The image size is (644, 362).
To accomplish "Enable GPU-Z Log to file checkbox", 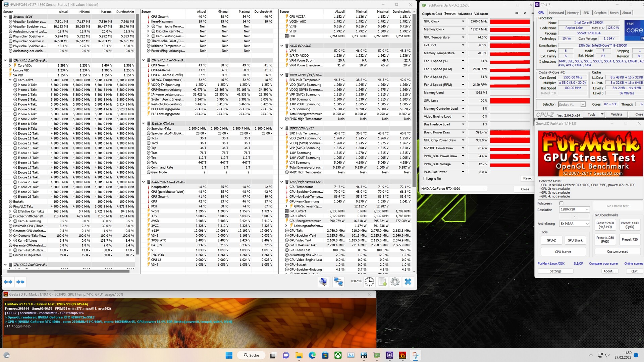I will coord(425,179).
